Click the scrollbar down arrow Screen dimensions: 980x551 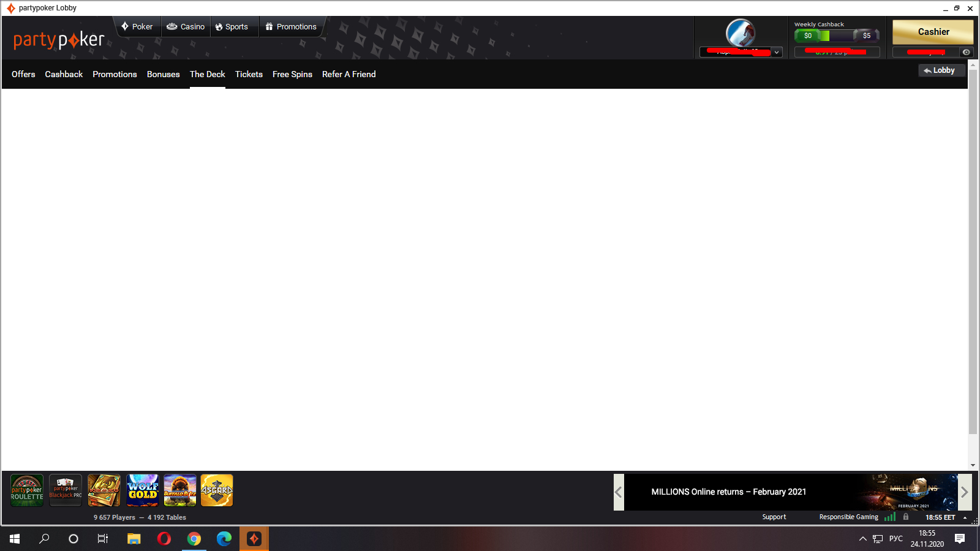pos(973,465)
